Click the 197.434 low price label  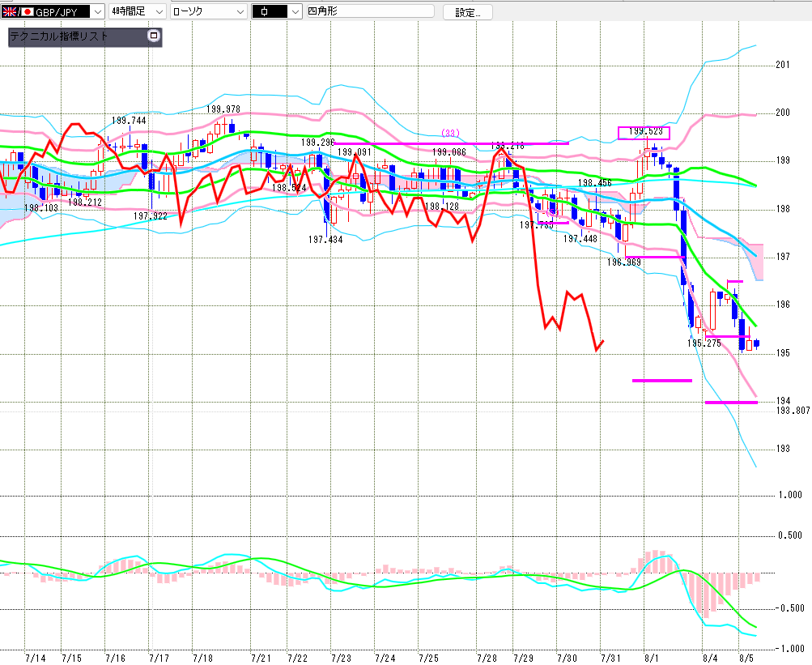tap(325, 240)
